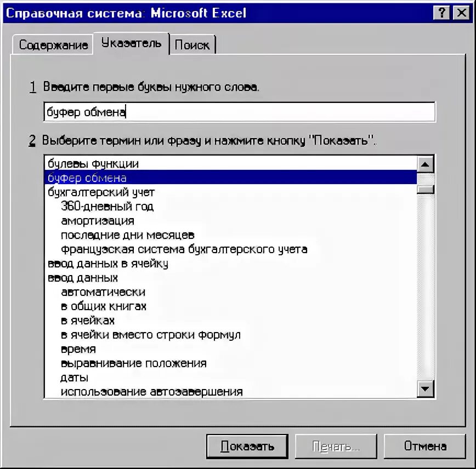Choose the subentry время
The width and height of the screenshot is (476, 469).
point(231,349)
